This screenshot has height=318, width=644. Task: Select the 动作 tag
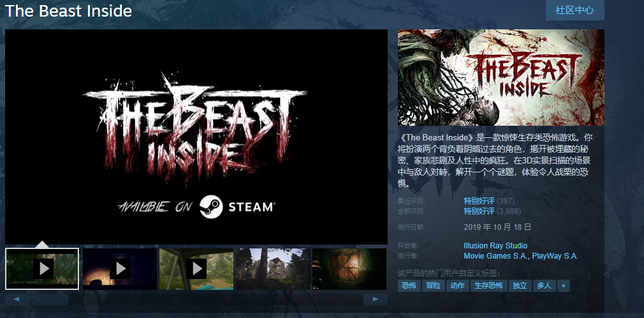pos(458,285)
